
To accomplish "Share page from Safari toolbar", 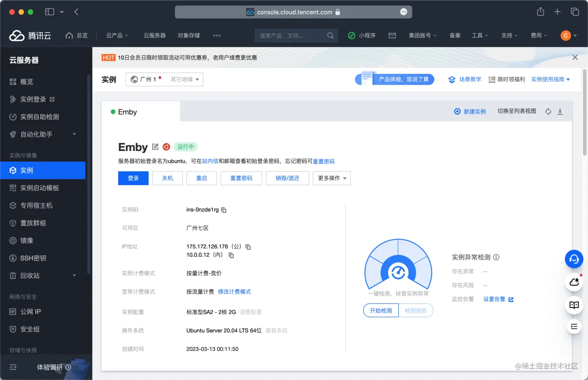I will 541,12.
